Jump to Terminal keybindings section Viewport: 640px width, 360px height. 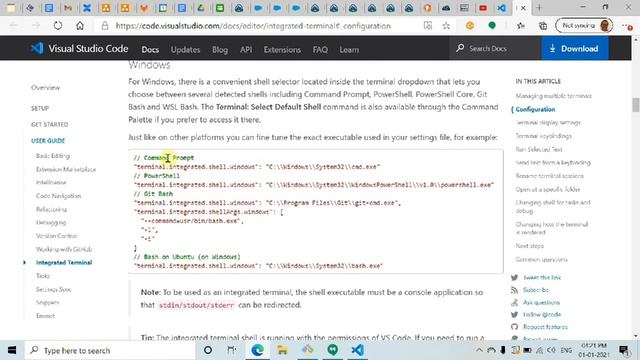[x=544, y=136]
